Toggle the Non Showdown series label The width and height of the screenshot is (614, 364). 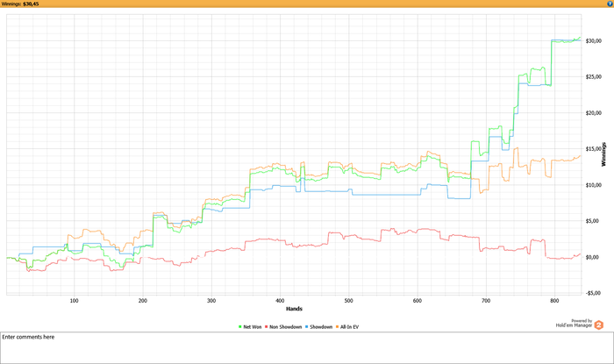[x=286, y=327]
